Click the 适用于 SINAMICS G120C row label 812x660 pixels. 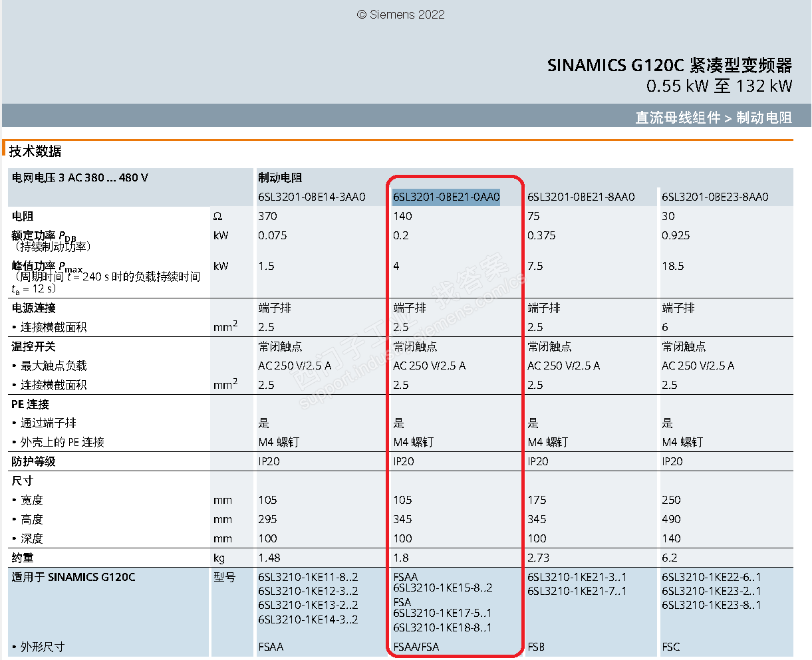pos(73,577)
